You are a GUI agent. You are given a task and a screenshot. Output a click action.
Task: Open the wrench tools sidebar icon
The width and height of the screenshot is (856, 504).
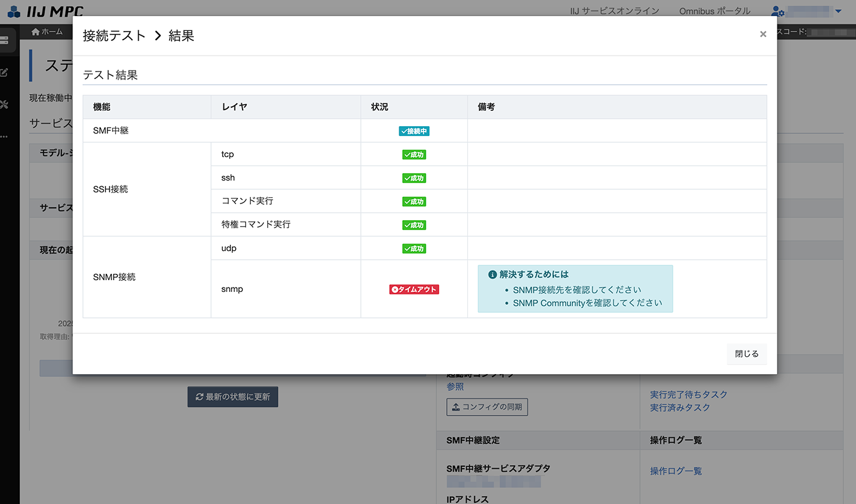point(4,105)
